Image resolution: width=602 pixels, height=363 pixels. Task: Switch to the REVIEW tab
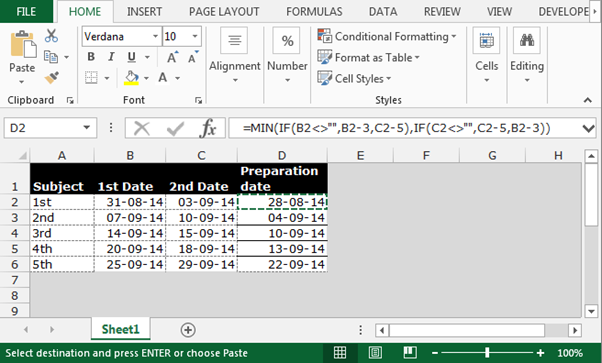(x=442, y=12)
